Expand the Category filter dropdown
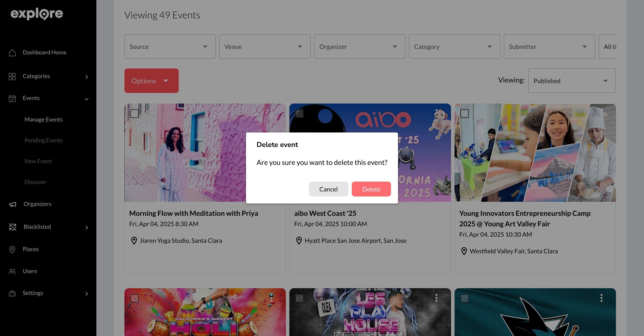 click(454, 46)
